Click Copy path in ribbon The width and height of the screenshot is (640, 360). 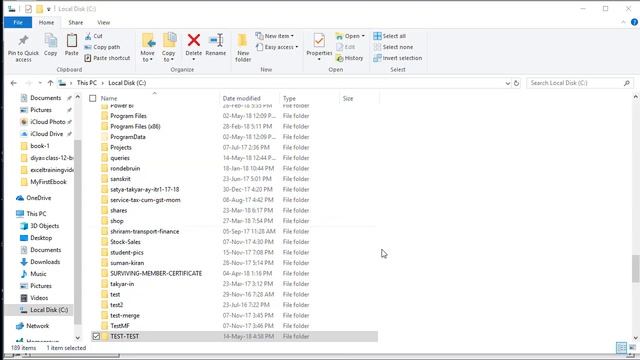click(x=102, y=47)
